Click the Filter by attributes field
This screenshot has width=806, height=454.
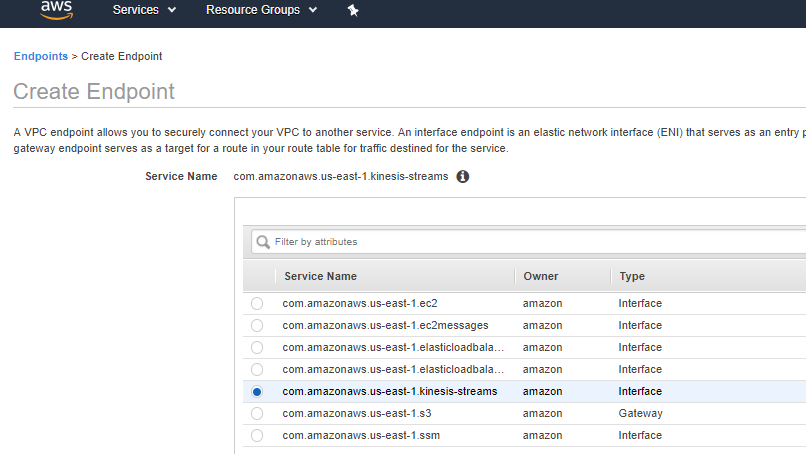(x=530, y=241)
